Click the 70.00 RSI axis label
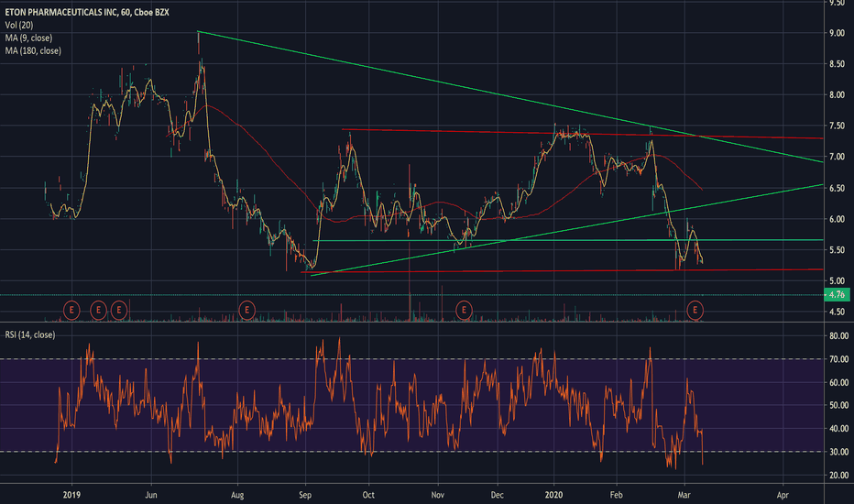This screenshot has width=854, height=504. pos(838,359)
